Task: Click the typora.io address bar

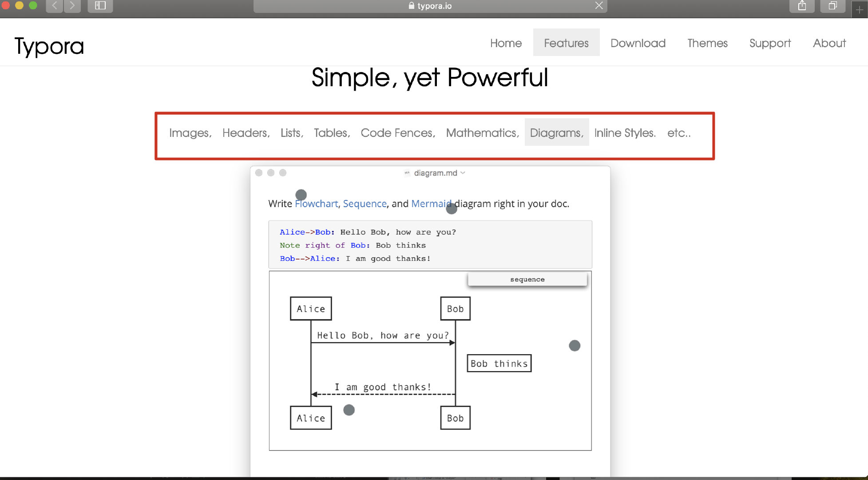Action: point(430,6)
